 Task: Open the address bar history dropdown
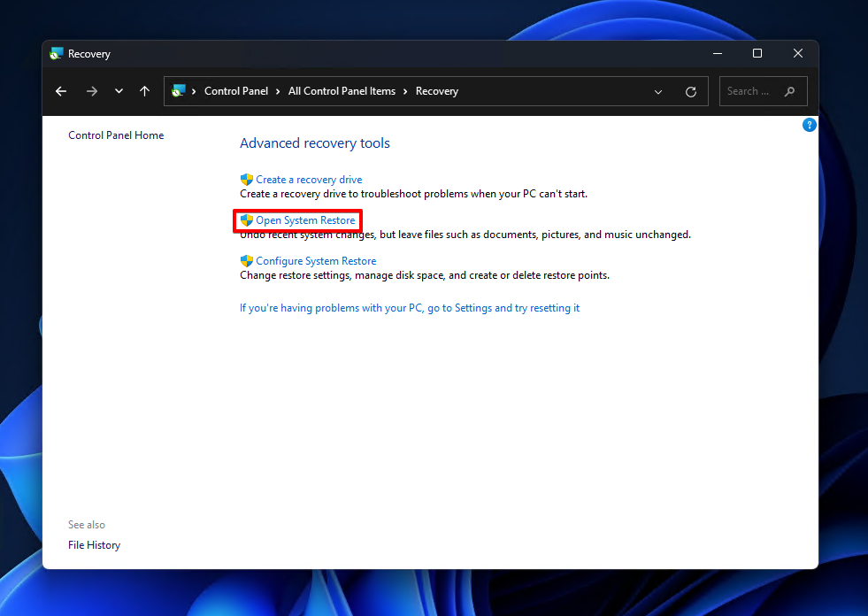coord(658,91)
